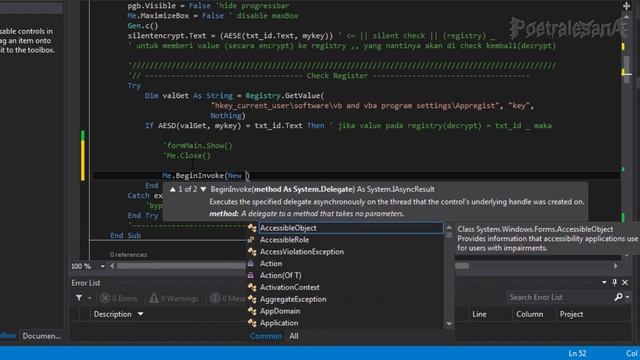Click the Error List search magnifier icon
The width and height of the screenshot is (640, 360).
618,297
